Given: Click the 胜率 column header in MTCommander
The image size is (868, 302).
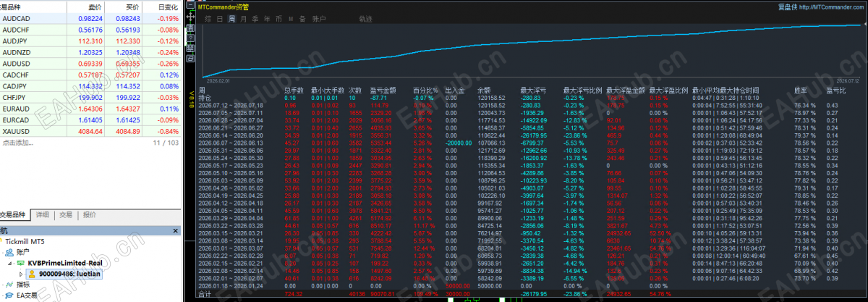Looking at the screenshot, I should point(801,91).
